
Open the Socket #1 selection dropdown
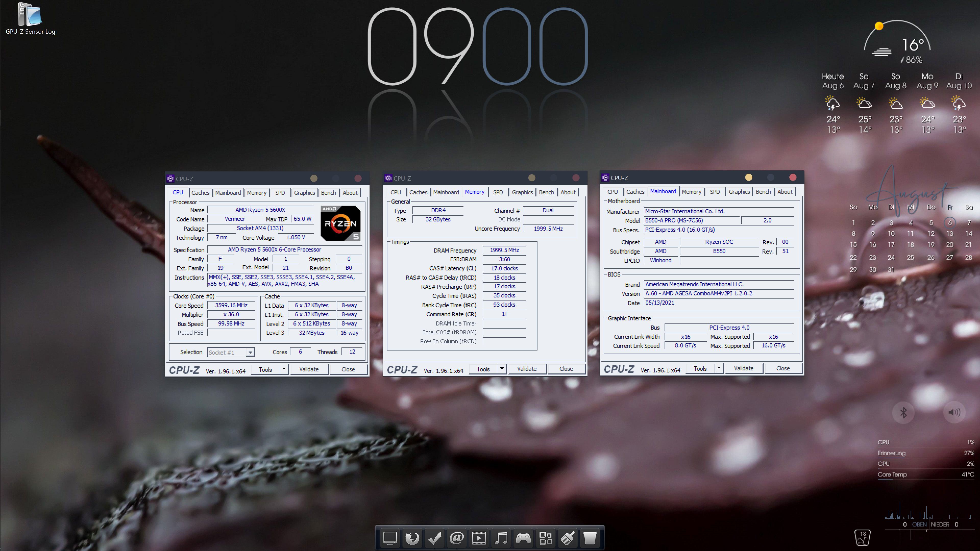tap(231, 353)
